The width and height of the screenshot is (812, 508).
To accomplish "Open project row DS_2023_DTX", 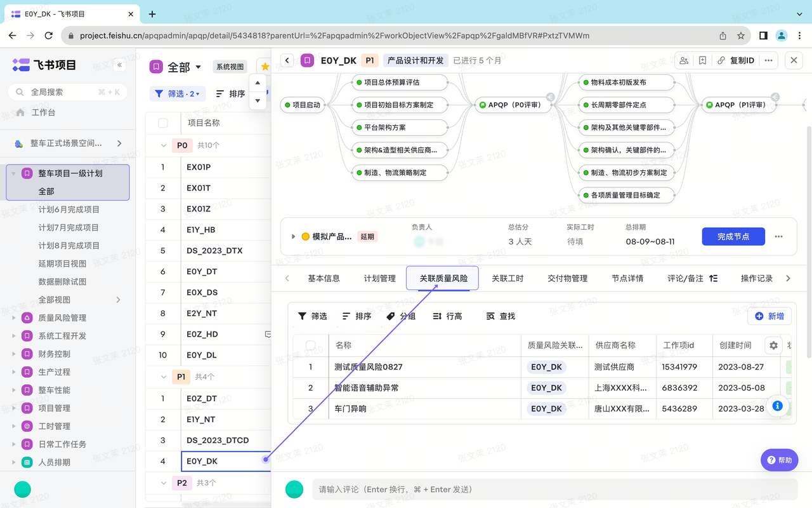I will [214, 251].
